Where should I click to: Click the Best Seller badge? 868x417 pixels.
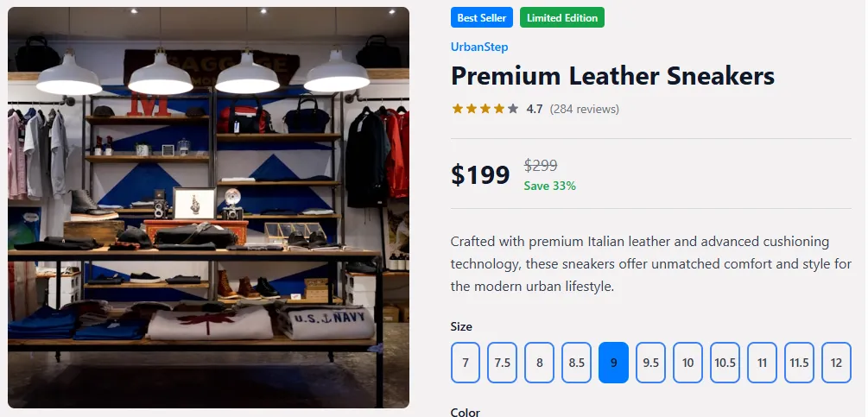click(x=482, y=17)
